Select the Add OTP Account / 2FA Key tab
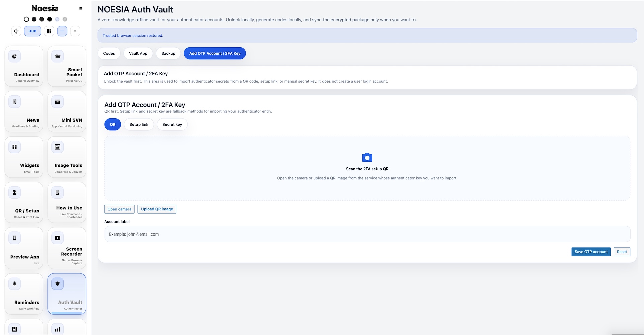The image size is (644, 335). coord(215,53)
